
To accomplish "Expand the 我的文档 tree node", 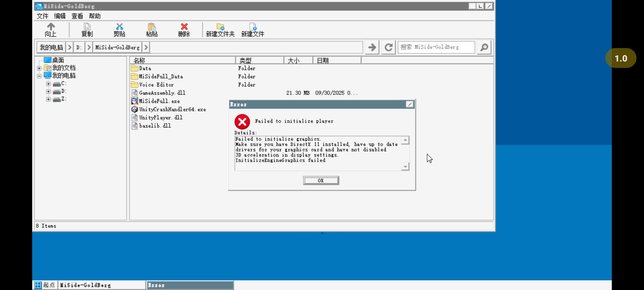I will coord(39,68).
